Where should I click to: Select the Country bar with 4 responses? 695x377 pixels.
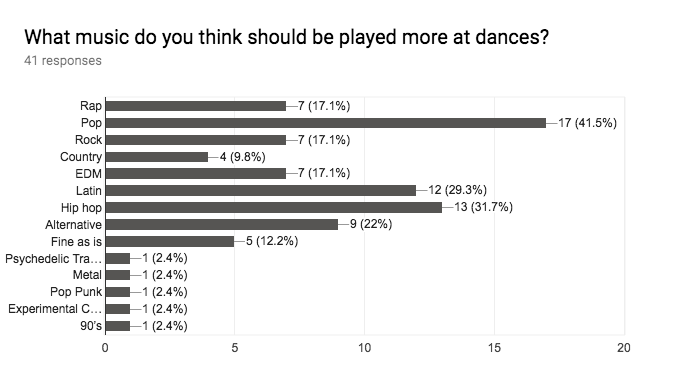(x=157, y=157)
